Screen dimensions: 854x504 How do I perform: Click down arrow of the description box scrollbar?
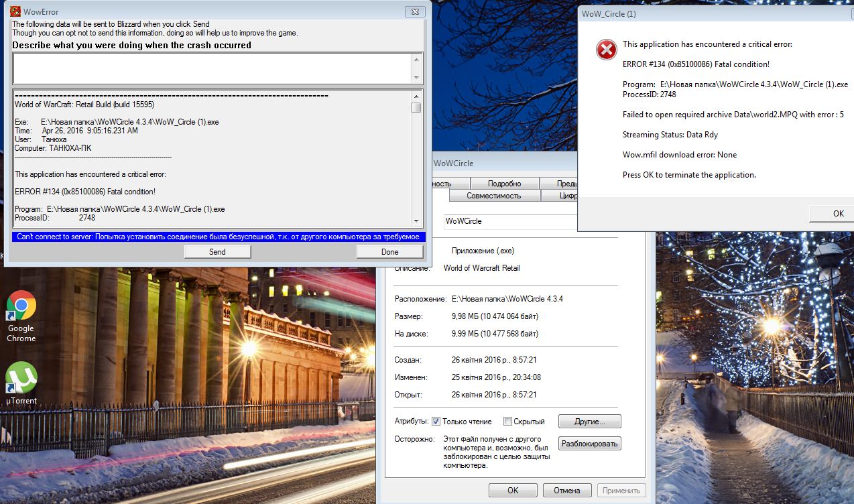(x=416, y=78)
